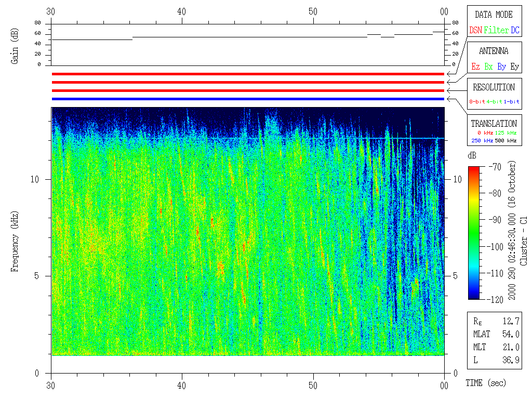Select the blue DC data mode label
Viewport: 532px width, 399px height.
(515, 30)
